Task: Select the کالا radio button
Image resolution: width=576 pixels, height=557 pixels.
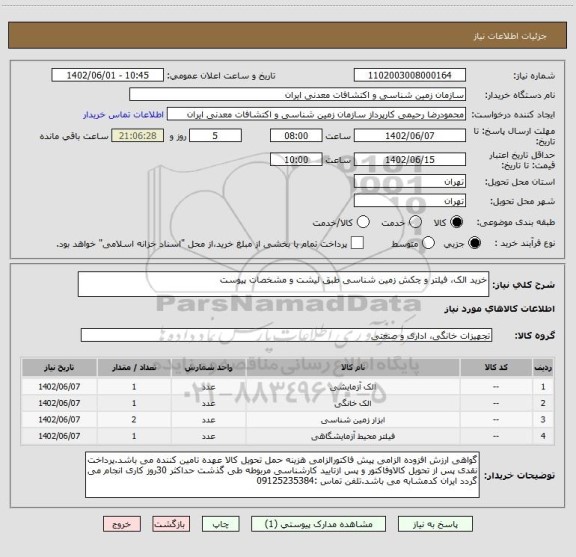Action: pos(457,222)
